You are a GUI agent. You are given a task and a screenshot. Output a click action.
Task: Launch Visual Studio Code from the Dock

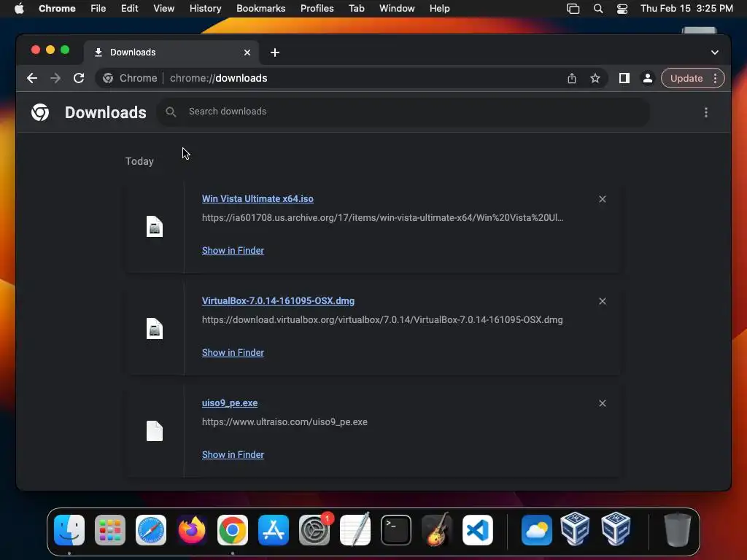478,530
